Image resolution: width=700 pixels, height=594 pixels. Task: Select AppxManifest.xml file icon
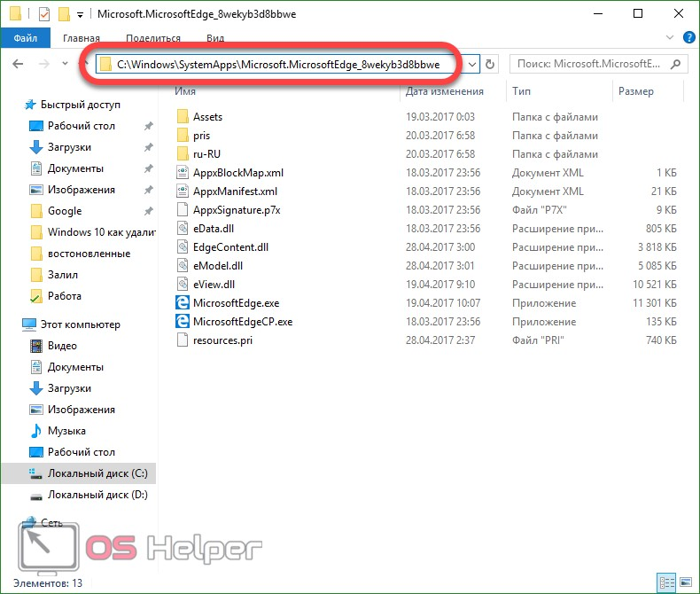183,191
